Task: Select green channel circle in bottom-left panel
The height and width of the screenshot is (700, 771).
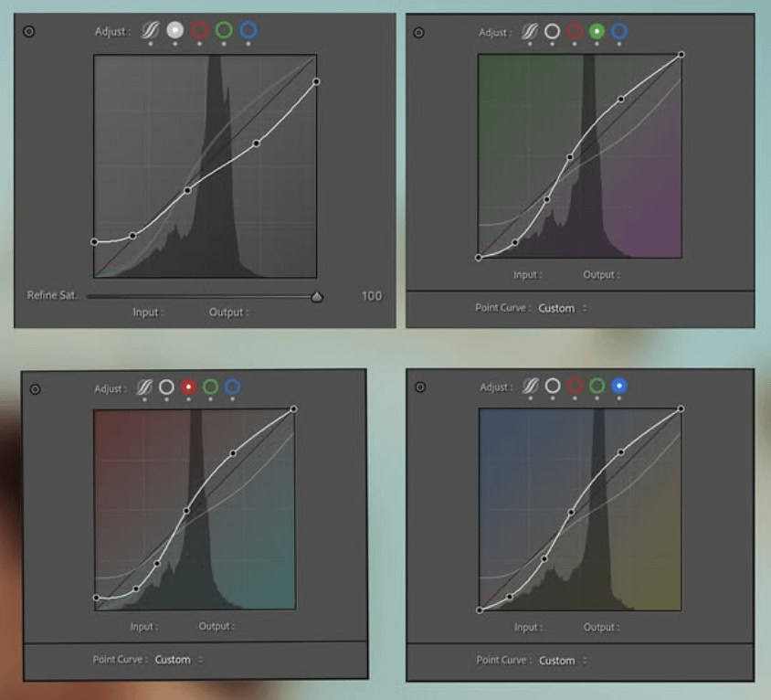Action: point(210,387)
